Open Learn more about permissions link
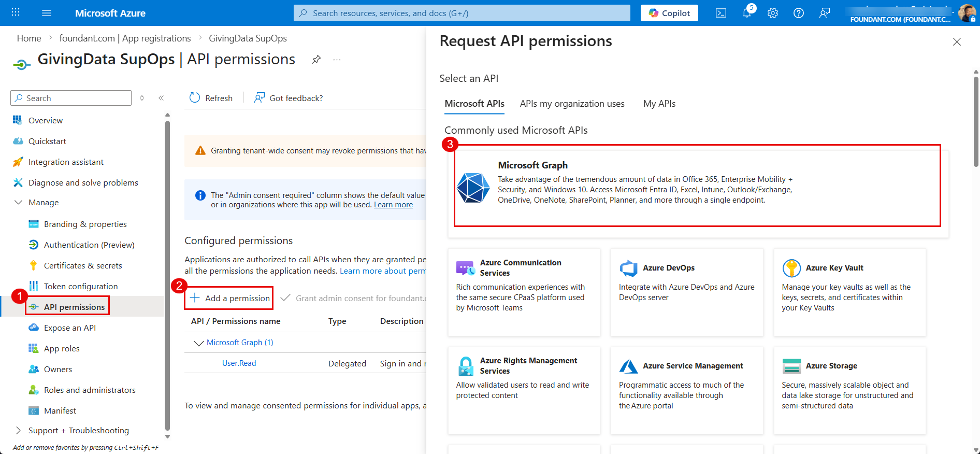This screenshot has height=454, width=980. pos(383,271)
